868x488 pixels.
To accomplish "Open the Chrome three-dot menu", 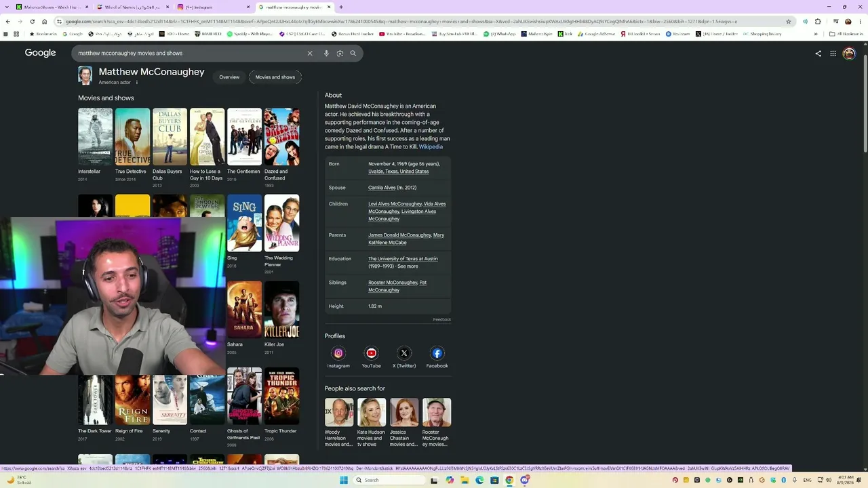I will pyautogui.click(x=860, y=22).
